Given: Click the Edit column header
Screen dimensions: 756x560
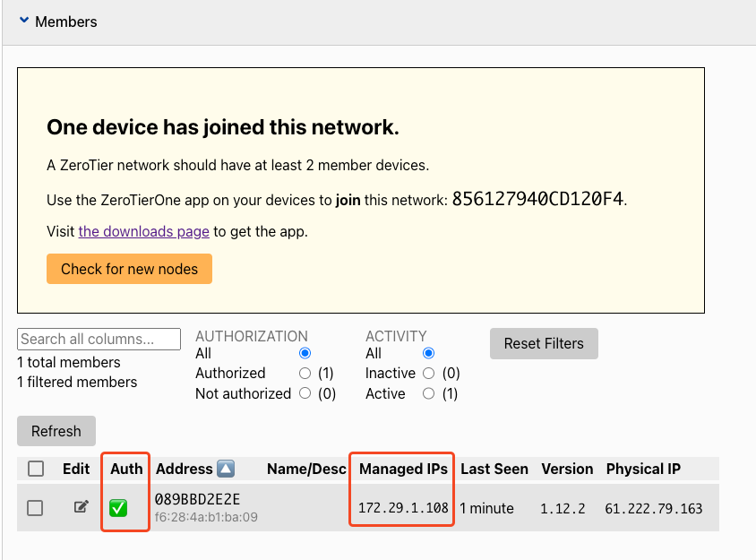Looking at the screenshot, I should tap(76, 469).
